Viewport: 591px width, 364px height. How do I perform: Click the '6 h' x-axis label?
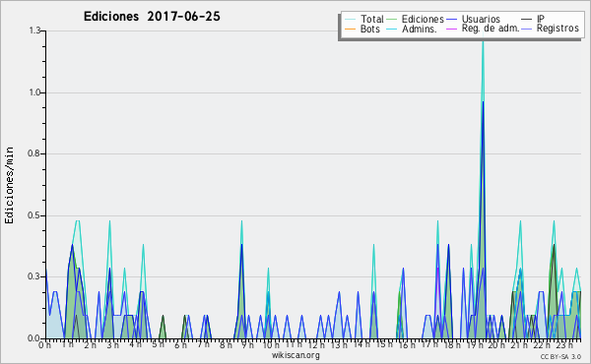(180, 345)
